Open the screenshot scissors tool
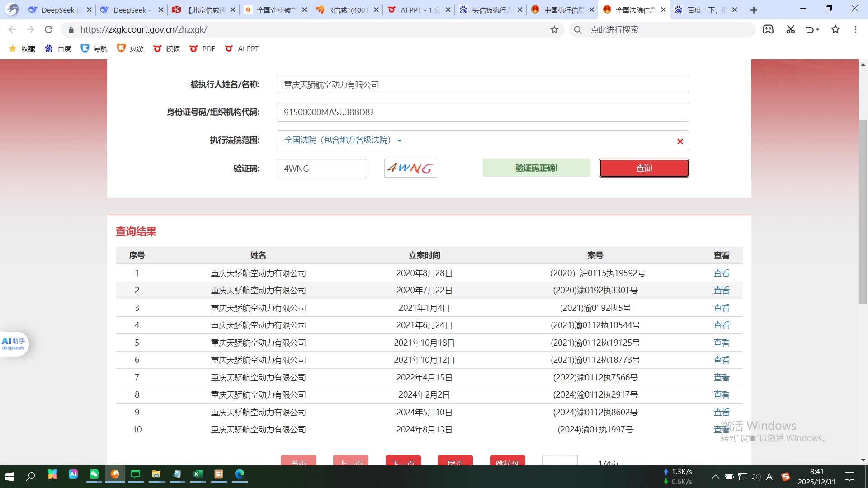 pos(790,29)
